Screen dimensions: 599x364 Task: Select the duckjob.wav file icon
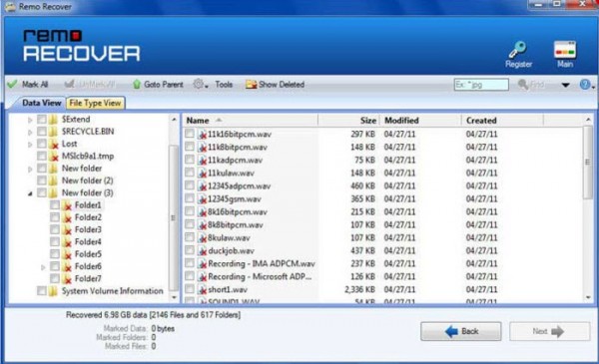click(x=203, y=251)
